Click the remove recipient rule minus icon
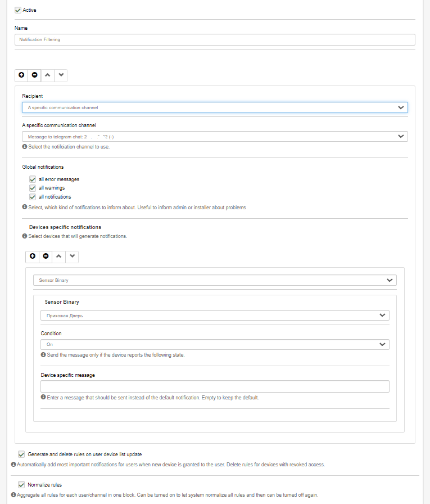 35,75
